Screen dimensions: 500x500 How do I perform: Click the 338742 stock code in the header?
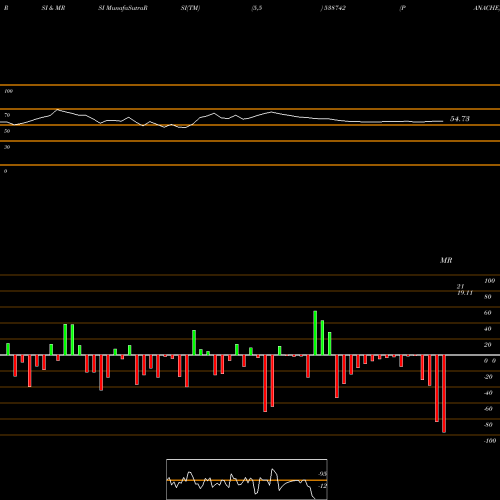click(334, 8)
